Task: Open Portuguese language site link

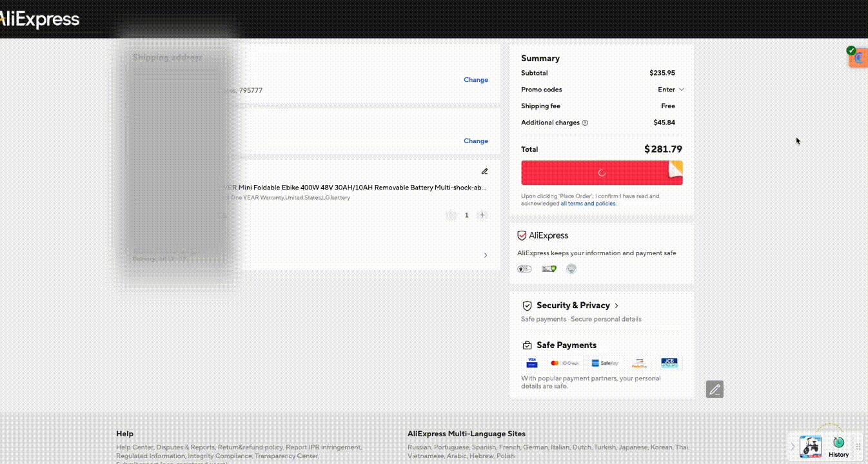Action: [451, 447]
